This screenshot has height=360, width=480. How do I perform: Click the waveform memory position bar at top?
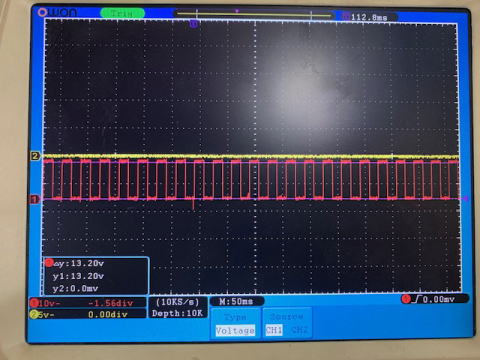(x=254, y=14)
